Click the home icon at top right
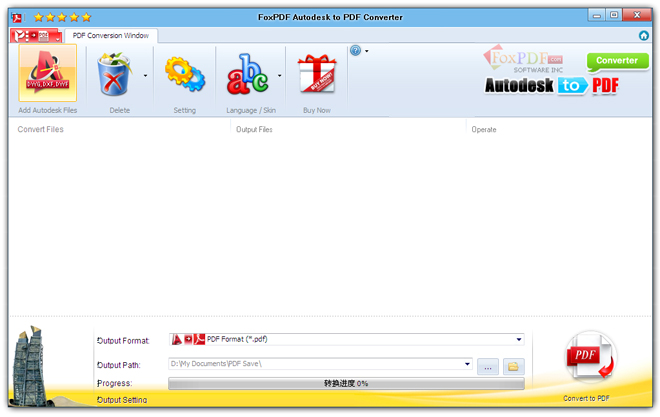 point(644,36)
